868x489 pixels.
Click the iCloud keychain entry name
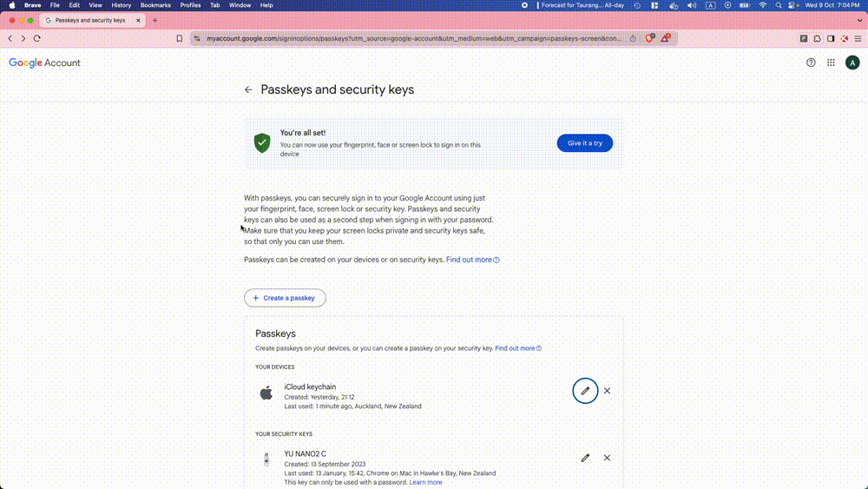point(310,387)
